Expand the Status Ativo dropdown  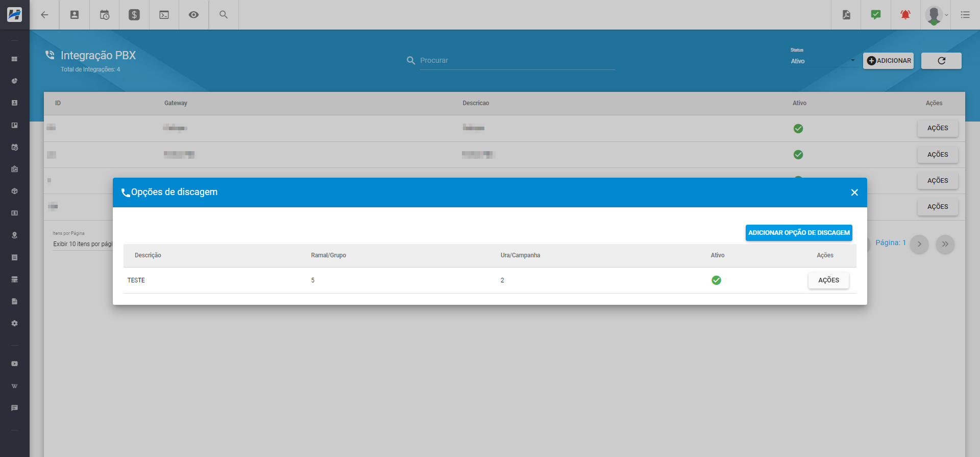pos(823,61)
